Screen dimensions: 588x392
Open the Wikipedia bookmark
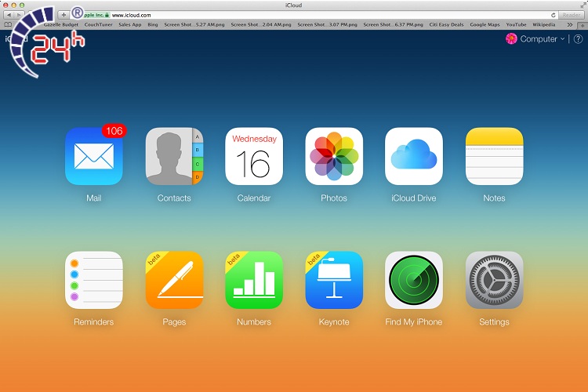click(x=544, y=25)
